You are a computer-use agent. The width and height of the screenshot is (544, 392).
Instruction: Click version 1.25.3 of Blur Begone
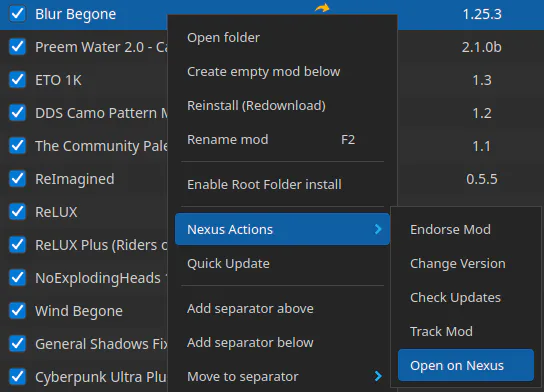click(x=482, y=14)
